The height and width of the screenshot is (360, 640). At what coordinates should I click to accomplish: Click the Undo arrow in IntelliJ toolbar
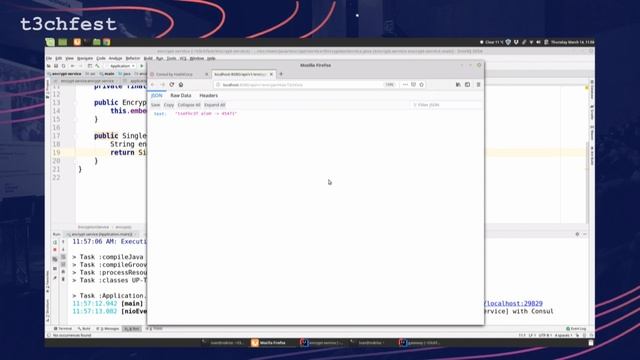click(73, 66)
